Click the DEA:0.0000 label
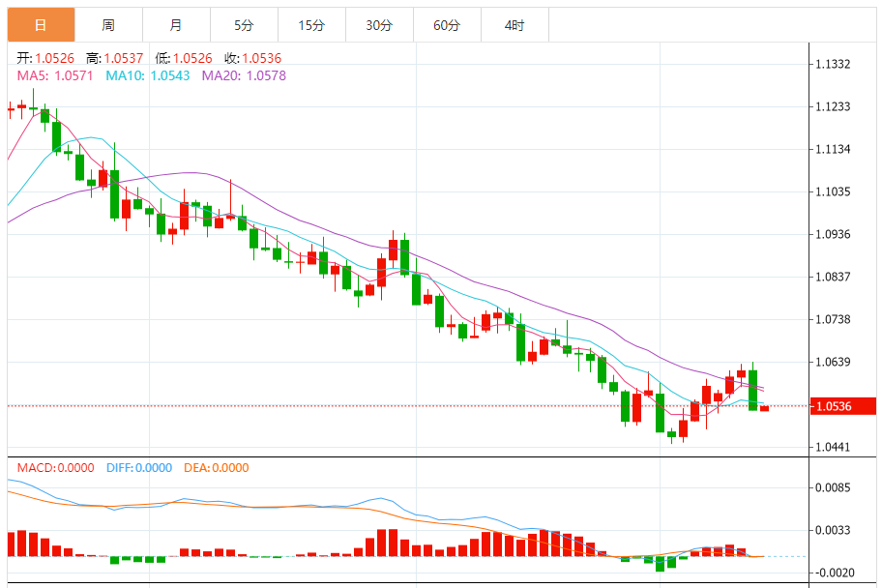Viewport: 882px width, 588px height. click(x=217, y=467)
